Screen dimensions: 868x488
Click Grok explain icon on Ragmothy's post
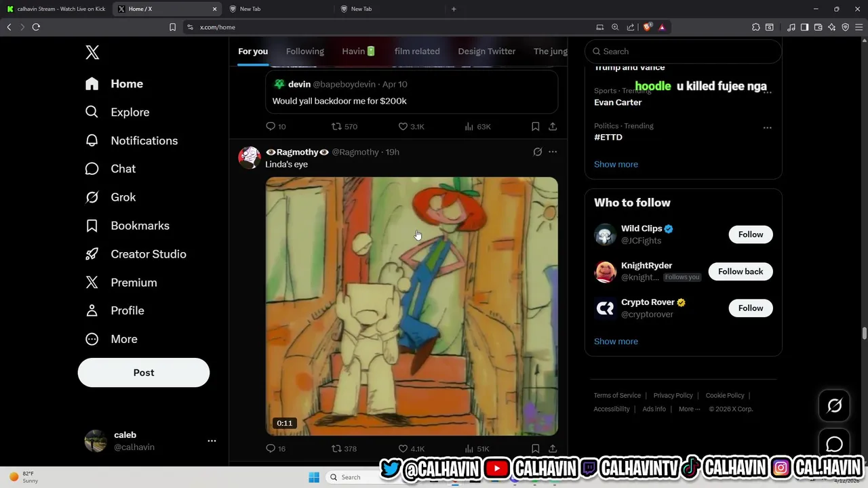click(x=538, y=152)
